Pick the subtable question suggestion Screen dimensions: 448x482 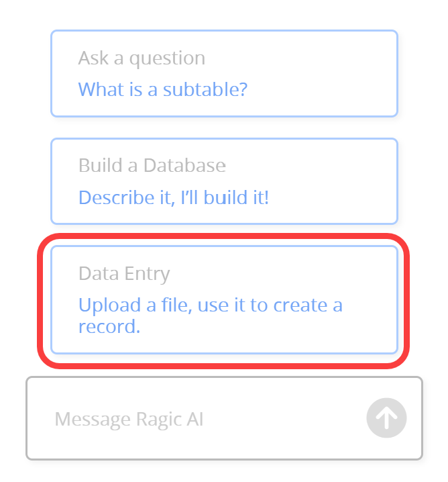(163, 89)
